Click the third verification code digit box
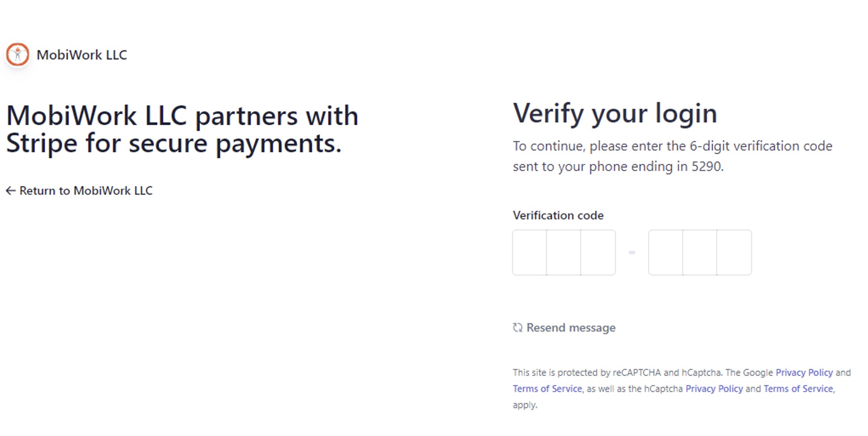The width and height of the screenshot is (868, 436). (598, 252)
